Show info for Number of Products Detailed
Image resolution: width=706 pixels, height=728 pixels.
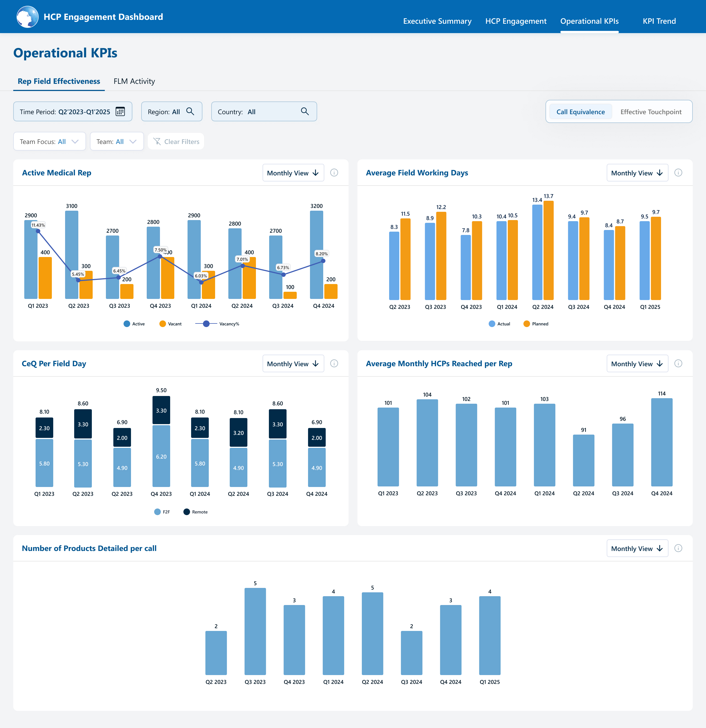click(x=678, y=548)
